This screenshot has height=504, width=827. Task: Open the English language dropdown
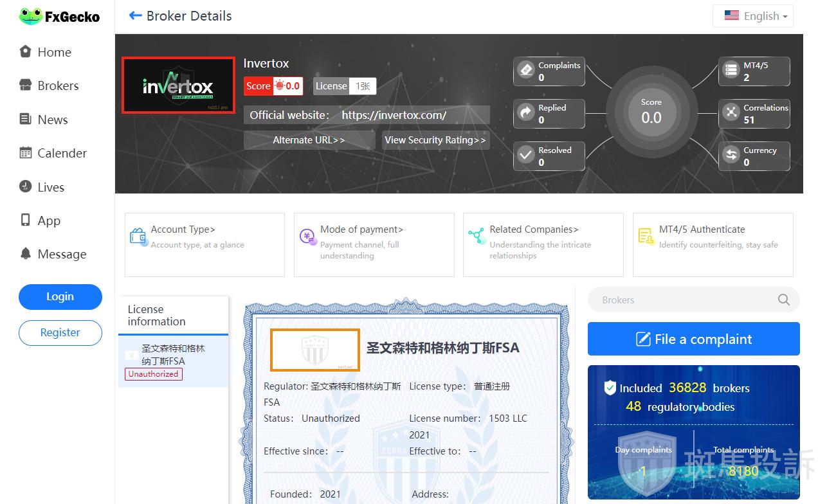[753, 16]
